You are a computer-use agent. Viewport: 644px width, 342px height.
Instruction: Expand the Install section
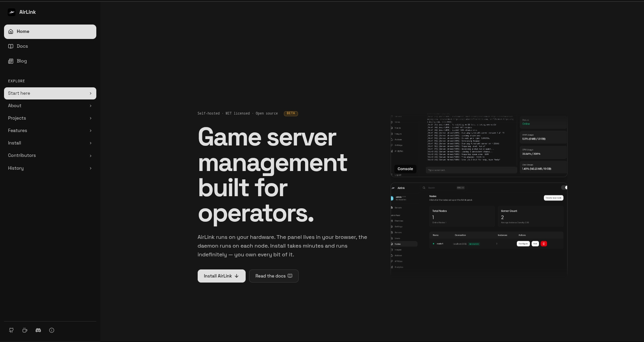pyautogui.click(x=50, y=143)
